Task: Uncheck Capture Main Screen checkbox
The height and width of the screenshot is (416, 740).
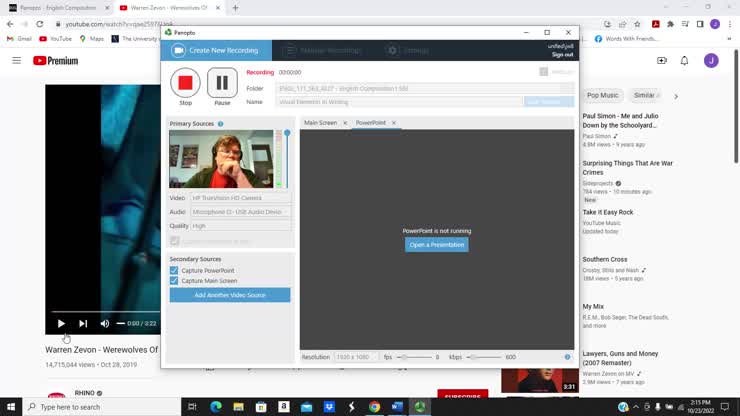Action: [x=174, y=281]
